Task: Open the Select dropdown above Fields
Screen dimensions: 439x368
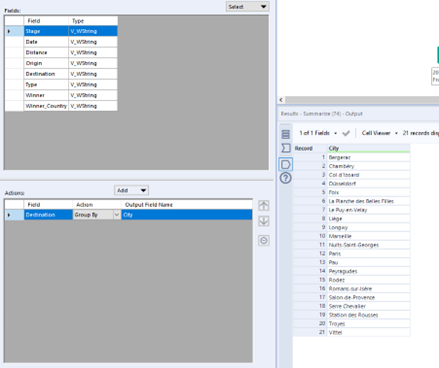Action: (247, 7)
